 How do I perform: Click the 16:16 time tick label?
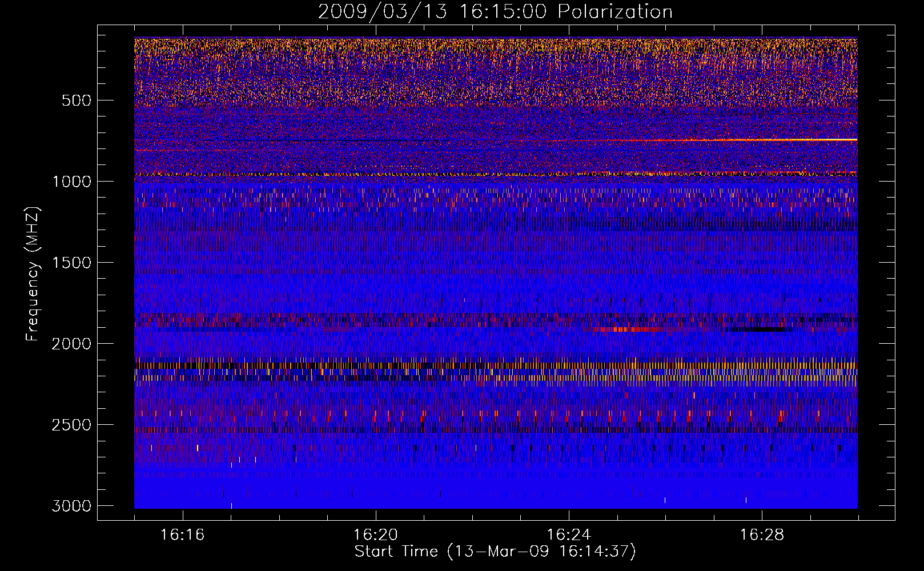[182, 535]
